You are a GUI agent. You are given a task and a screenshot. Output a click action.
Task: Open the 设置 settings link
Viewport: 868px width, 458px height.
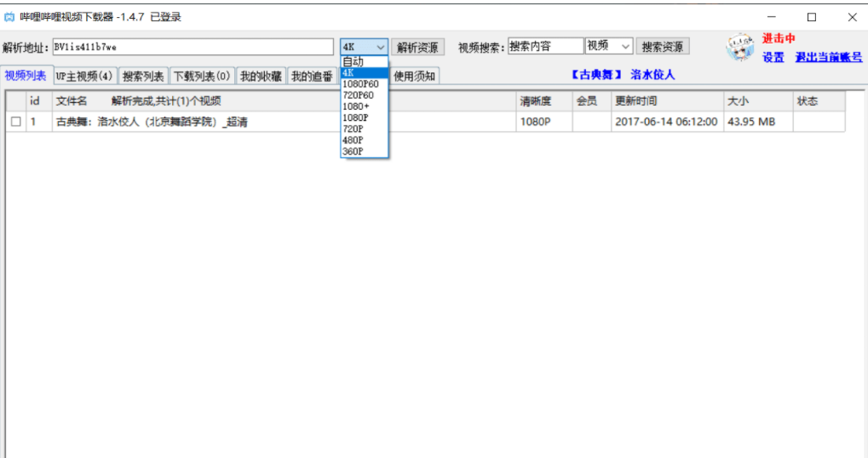click(x=773, y=58)
